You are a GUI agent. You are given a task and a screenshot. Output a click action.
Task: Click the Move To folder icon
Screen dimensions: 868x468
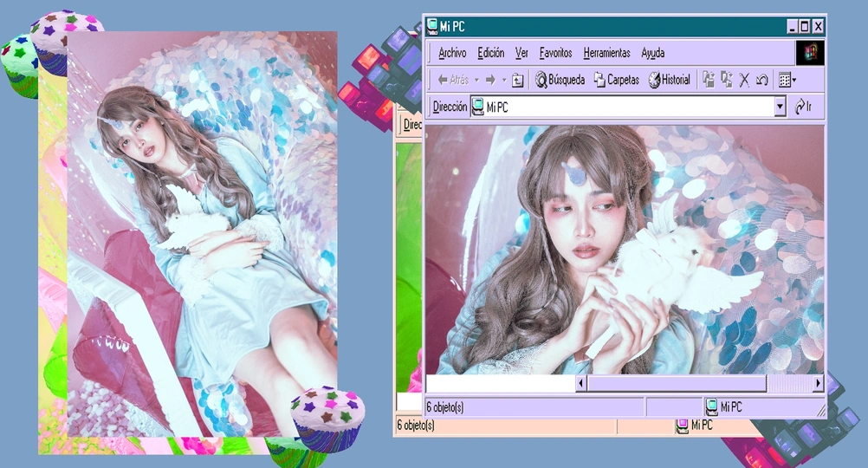coord(709,80)
